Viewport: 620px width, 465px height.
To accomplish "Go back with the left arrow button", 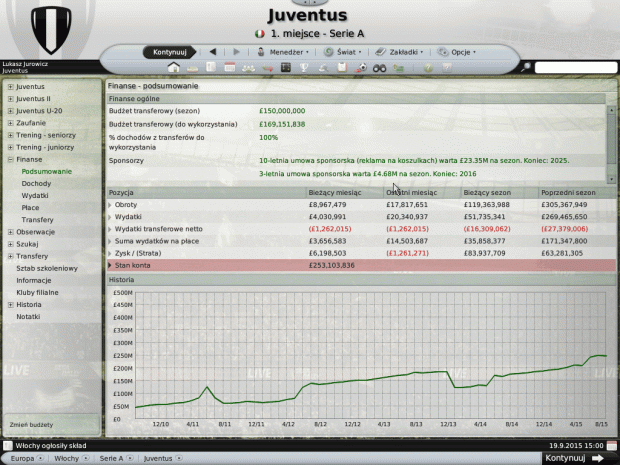I will pyautogui.click(x=213, y=52).
